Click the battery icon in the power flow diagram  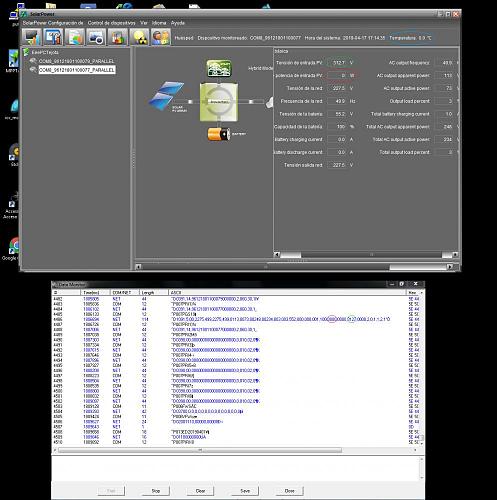point(219,134)
